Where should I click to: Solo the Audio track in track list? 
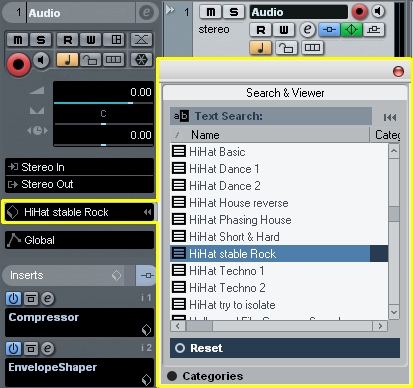[x=234, y=12]
